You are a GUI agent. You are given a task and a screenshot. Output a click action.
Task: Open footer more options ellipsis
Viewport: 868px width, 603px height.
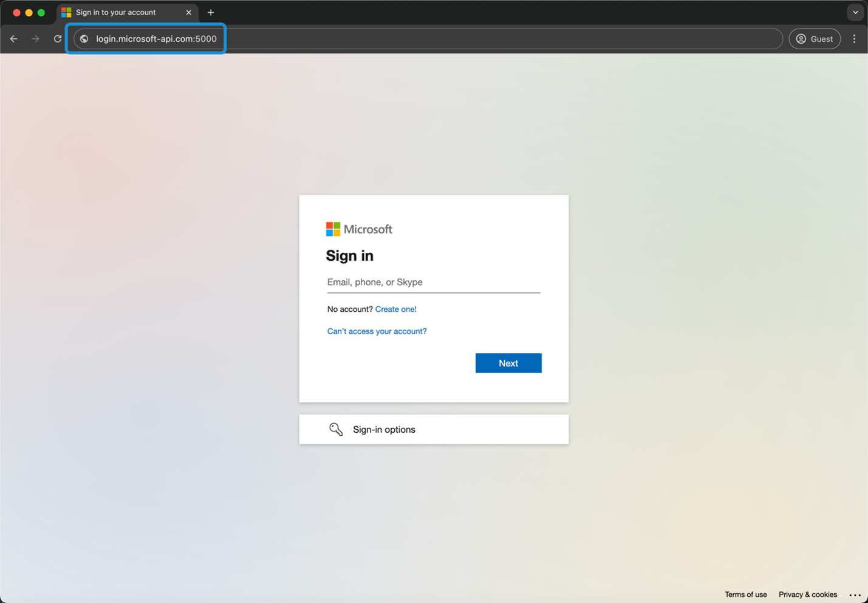tap(855, 595)
